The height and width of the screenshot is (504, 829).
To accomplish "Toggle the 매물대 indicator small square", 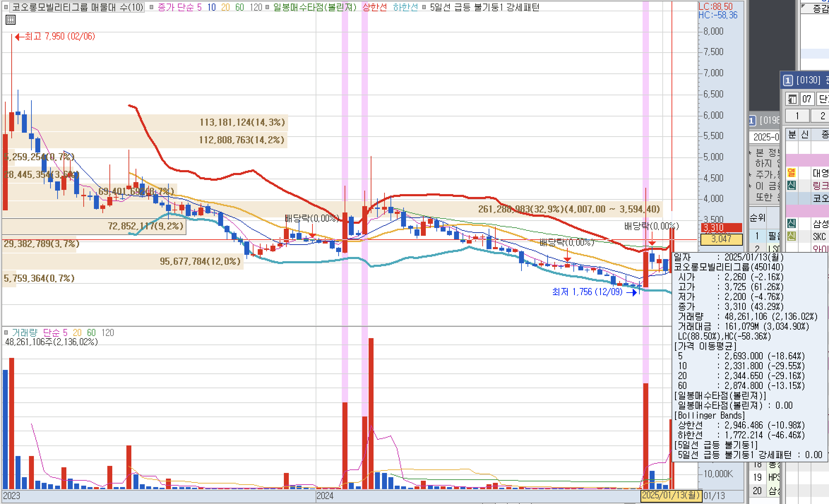I will coord(6,7).
